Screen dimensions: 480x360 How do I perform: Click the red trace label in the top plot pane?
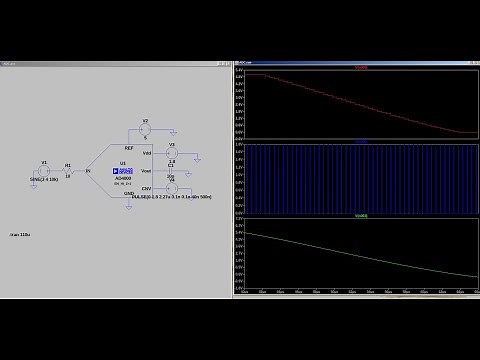click(361, 68)
